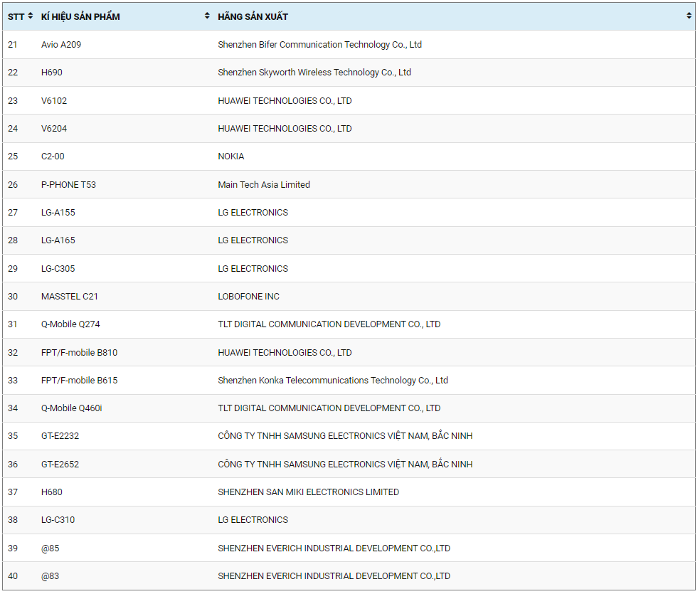Select the Avio A209 product cell
This screenshot has width=700, height=594.
(61, 45)
